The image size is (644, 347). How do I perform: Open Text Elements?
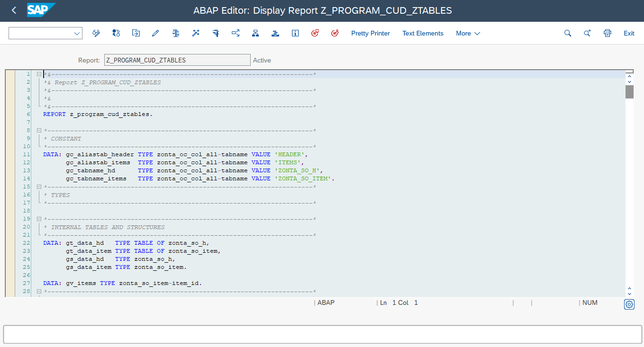tap(423, 33)
